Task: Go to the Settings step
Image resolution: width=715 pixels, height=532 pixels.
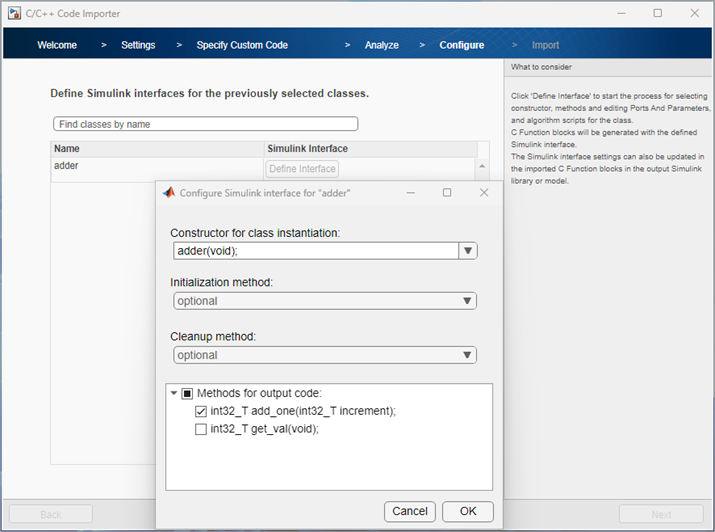Action: pos(138,45)
